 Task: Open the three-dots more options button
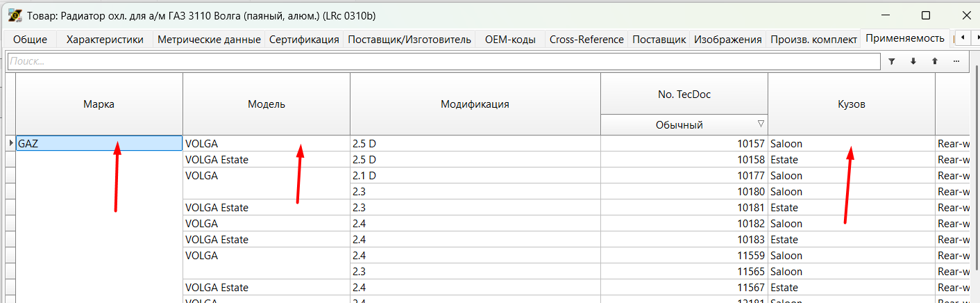coord(956,61)
